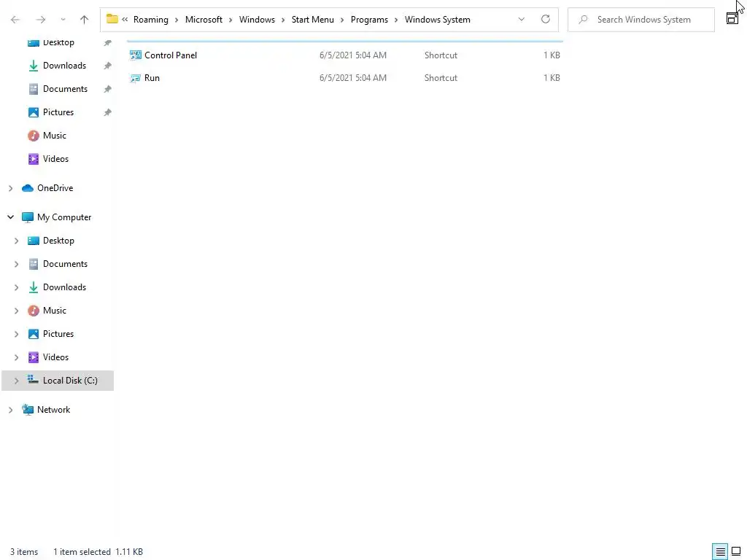
Task: Go forward with the right arrow button
Action: pos(41,20)
